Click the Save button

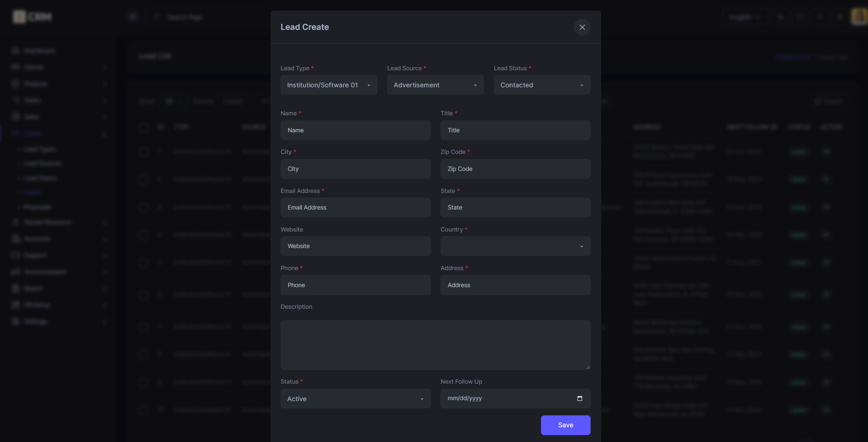pyautogui.click(x=565, y=425)
